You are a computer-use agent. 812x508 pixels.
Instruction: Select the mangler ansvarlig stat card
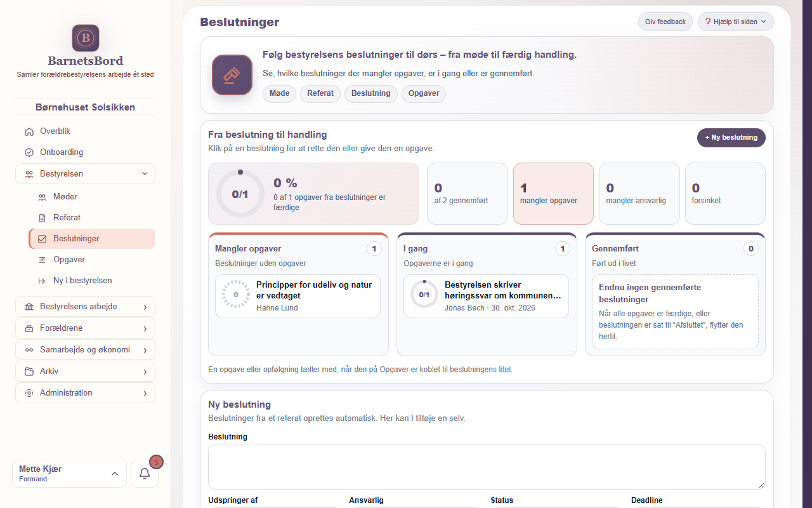639,194
